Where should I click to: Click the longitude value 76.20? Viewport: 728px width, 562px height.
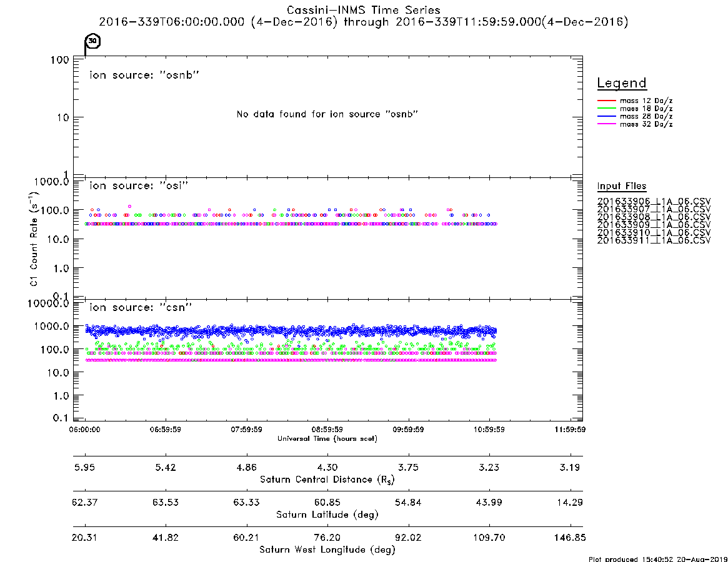click(327, 538)
